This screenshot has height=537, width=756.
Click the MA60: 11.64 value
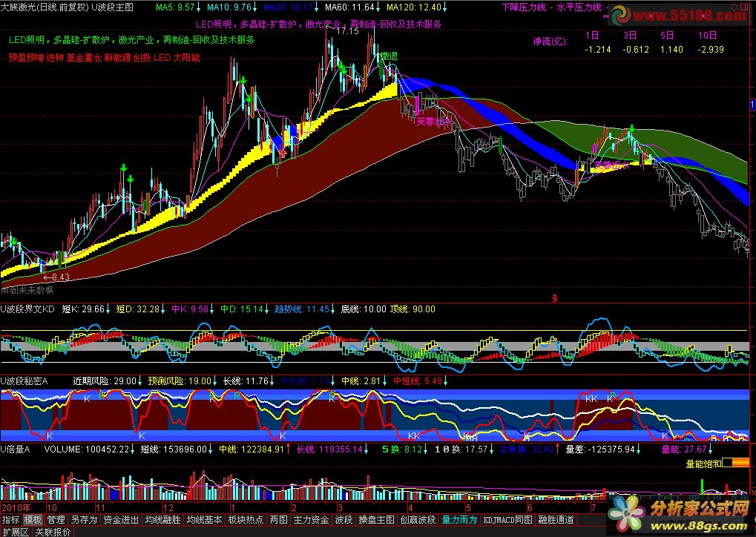(x=352, y=7)
